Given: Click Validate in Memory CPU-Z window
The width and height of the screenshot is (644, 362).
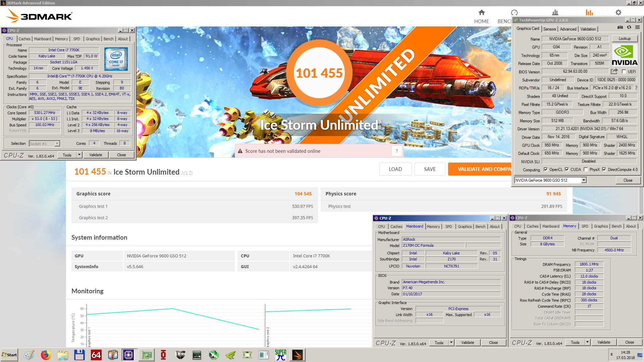Looking at the screenshot, I should click(x=604, y=342).
